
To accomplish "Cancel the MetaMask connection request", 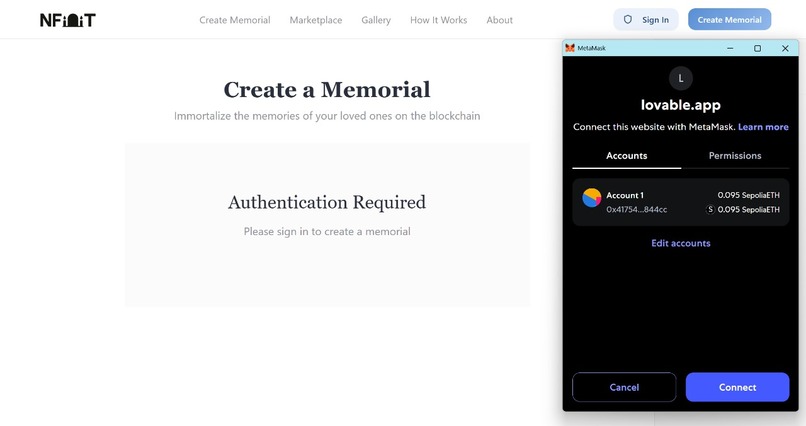I will [624, 387].
